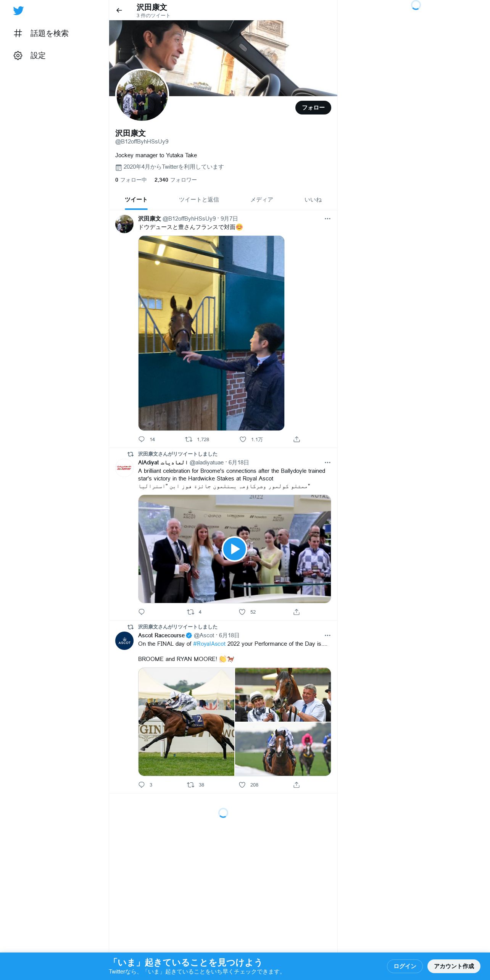Click the ログイン button in the bottom banner
The width and height of the screenshot is (490, 980).
point(405,966)
